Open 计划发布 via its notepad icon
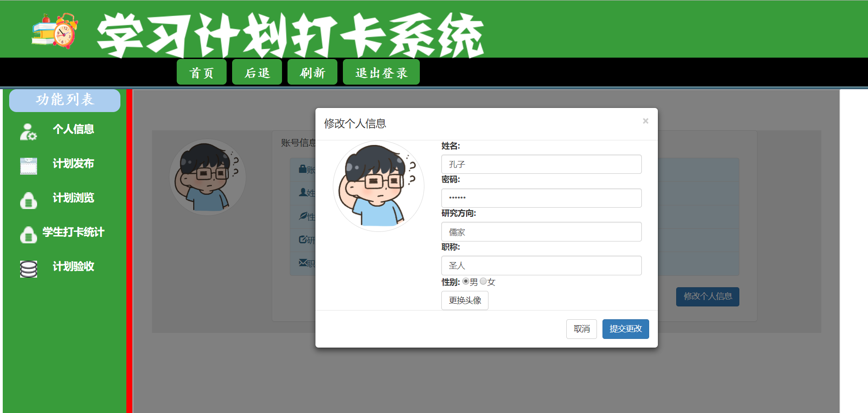Screen dimensions: 868x413 [x=28, y=165]
